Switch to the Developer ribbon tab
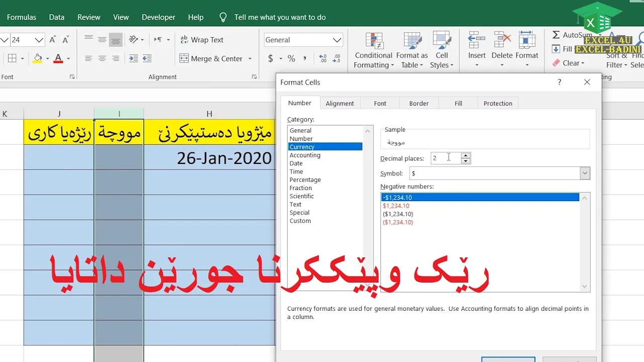 (x=158, y=17)
